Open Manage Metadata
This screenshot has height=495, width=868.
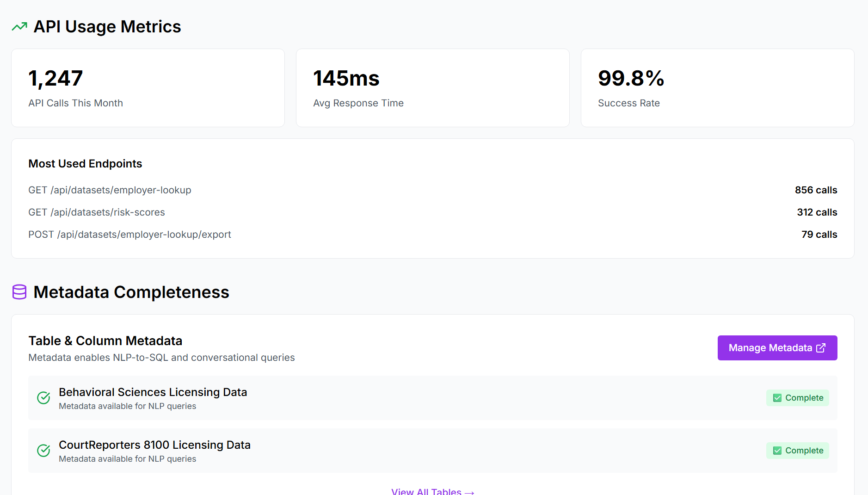[777, 347]
